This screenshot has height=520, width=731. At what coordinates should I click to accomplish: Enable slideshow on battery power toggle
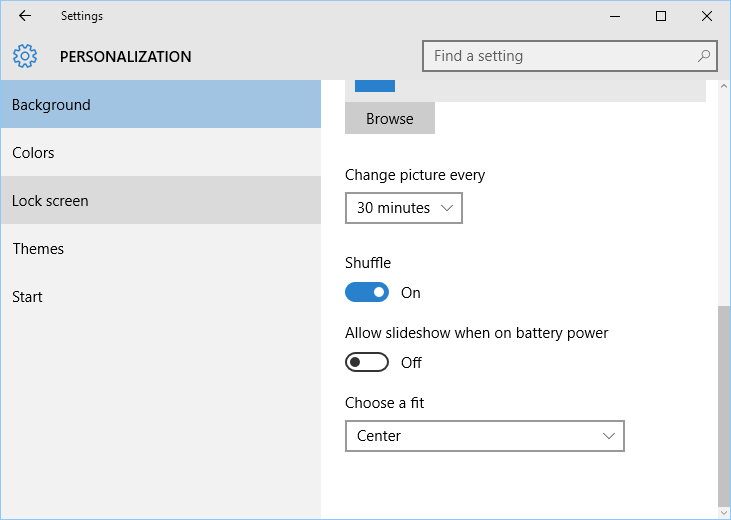tap(367, 362)
